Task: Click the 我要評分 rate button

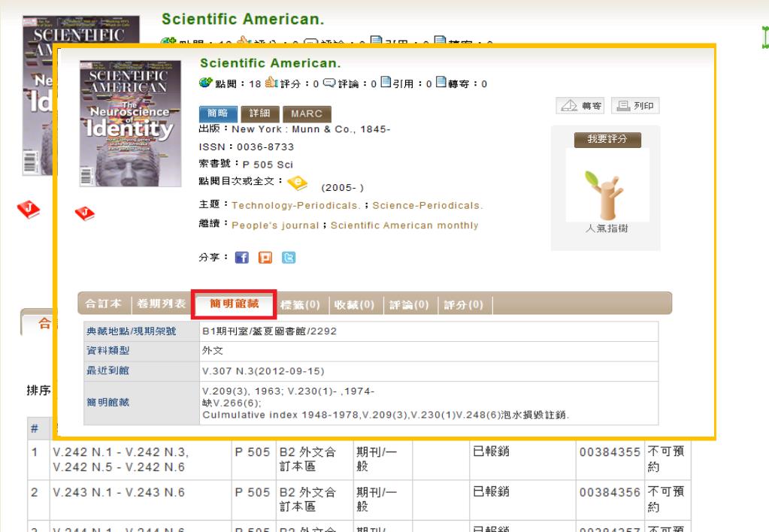Action: click(607, 139)
